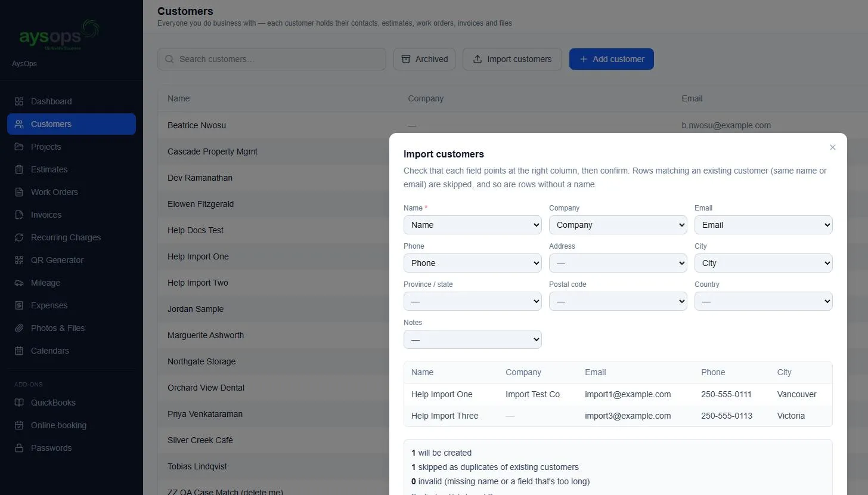The height and width of the screenshot is (495, 868).
Task: Click the Mileage car icon
Action: [19, 283]
